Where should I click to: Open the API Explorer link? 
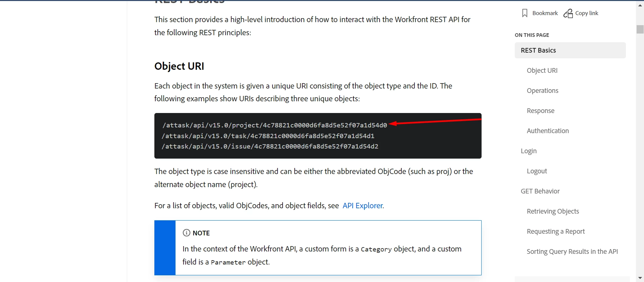(362, 206)
